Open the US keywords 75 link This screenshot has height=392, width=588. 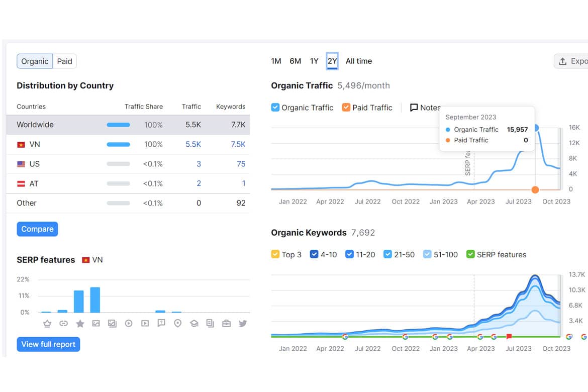tap(241, 164)
